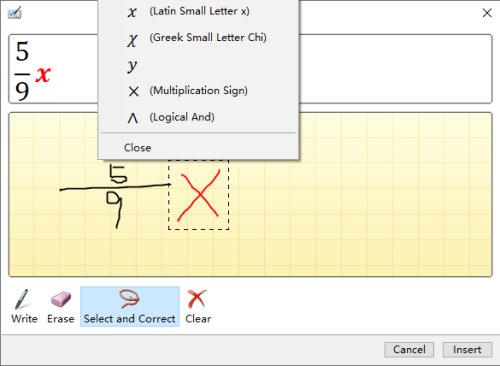This screenshot has height=366, width=500.
Task: Click the Insert button
Action: 467,349
